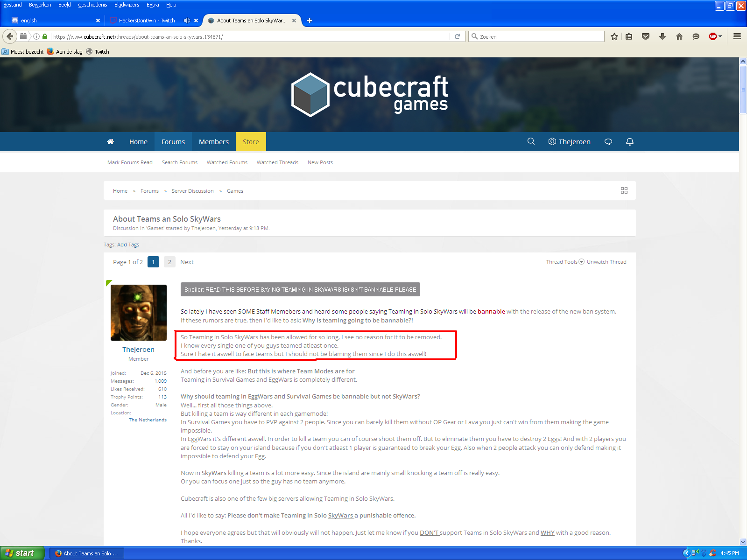Viewport: 747px width, 560px height.
Task: Open the chat smiley toolbar icon
Action: (x=696, y=36)
